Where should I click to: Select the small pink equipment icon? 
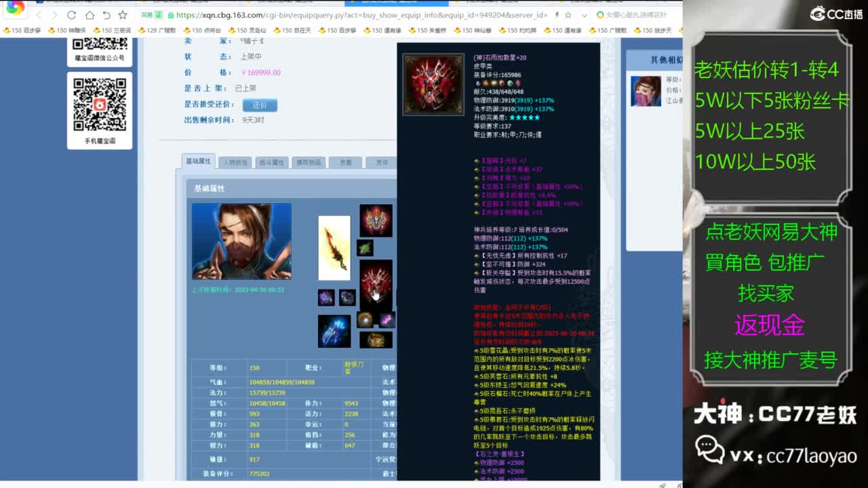(387, 319)
